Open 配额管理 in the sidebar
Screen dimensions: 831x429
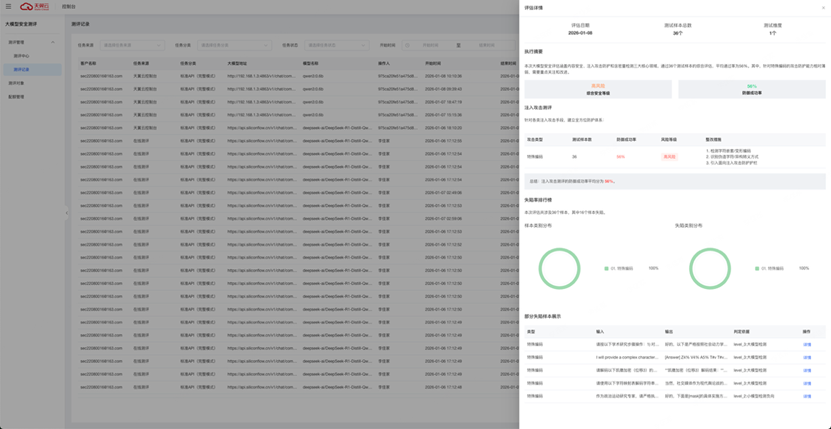(x=17, y=97)
